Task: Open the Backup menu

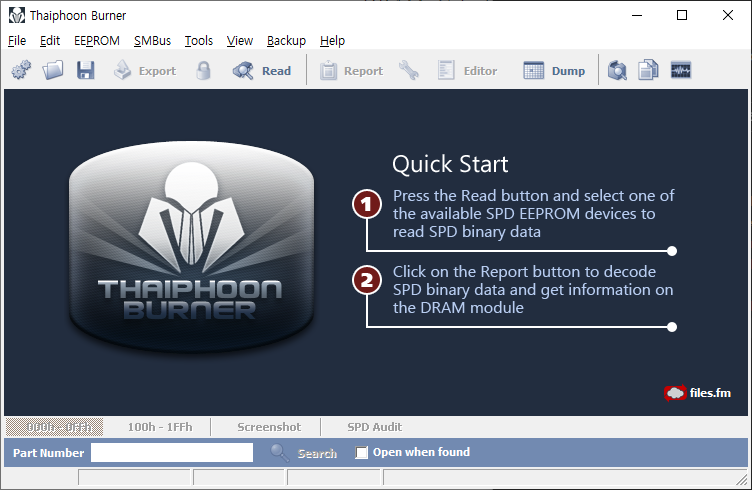Action: point(286,41)
